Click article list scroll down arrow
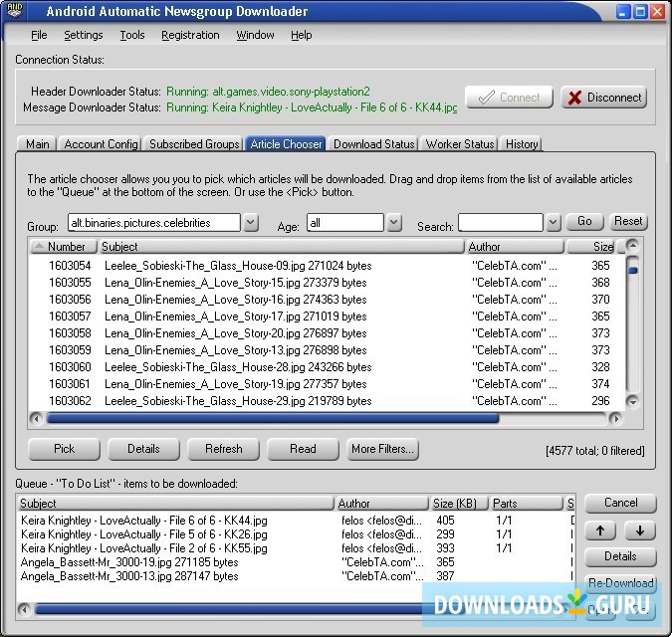This screenshot has width=672, height=637. [x=632, y=401]
